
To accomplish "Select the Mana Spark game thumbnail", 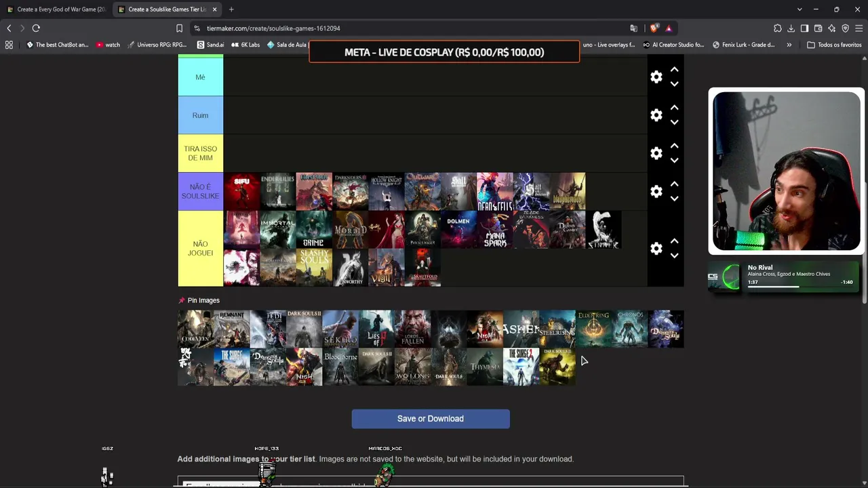I will [x=495, y=230].
